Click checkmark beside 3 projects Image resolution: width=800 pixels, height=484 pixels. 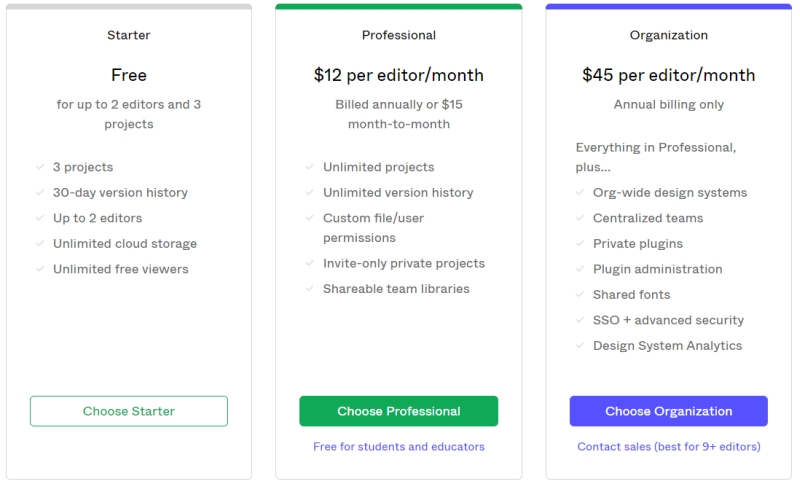(40, 167)
